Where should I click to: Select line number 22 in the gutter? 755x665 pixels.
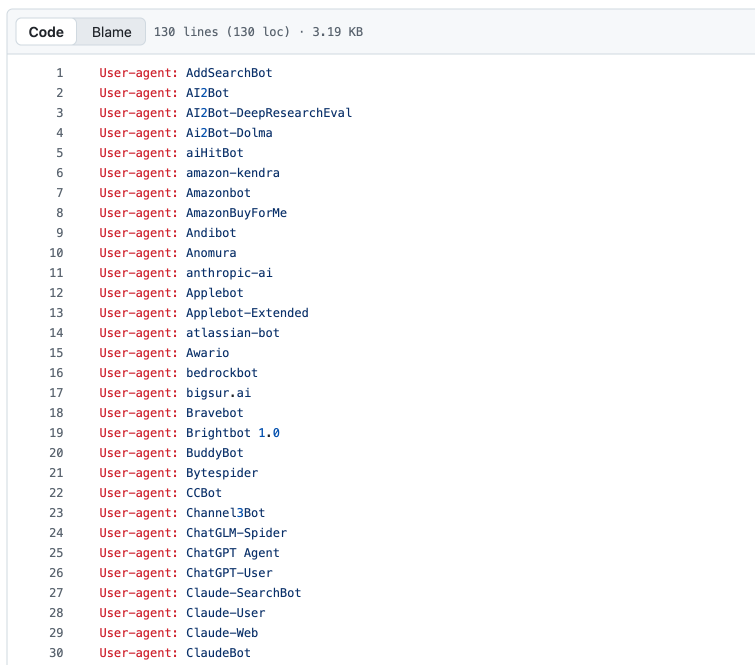(x=56, y=493)
